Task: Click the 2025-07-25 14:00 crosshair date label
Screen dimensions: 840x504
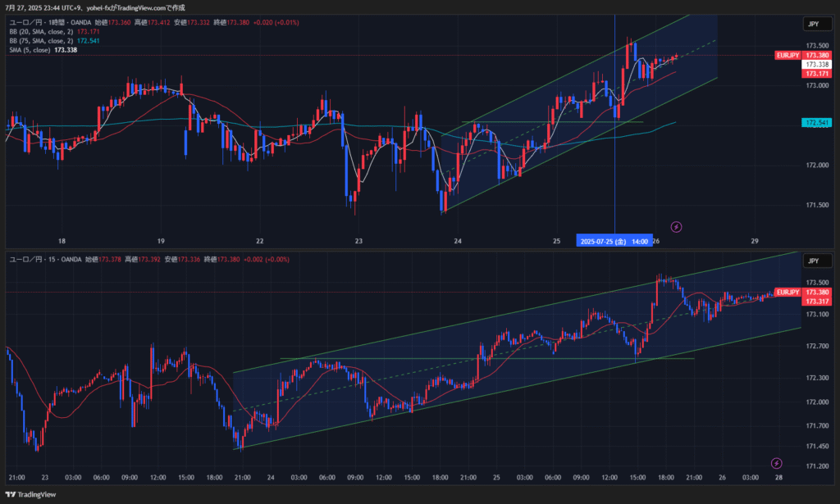Action: click(x=614, y=242)
